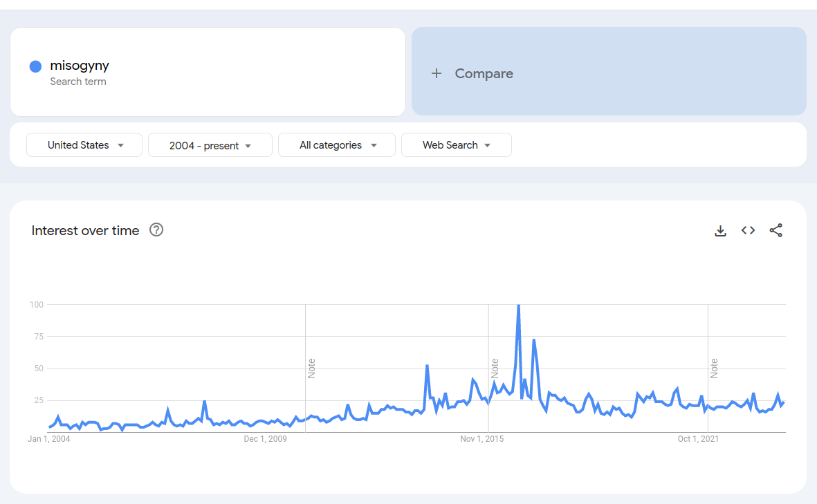Open the 2004 - present date range dropdown
This screenshot has width=817, height=504.
(210, 144)
